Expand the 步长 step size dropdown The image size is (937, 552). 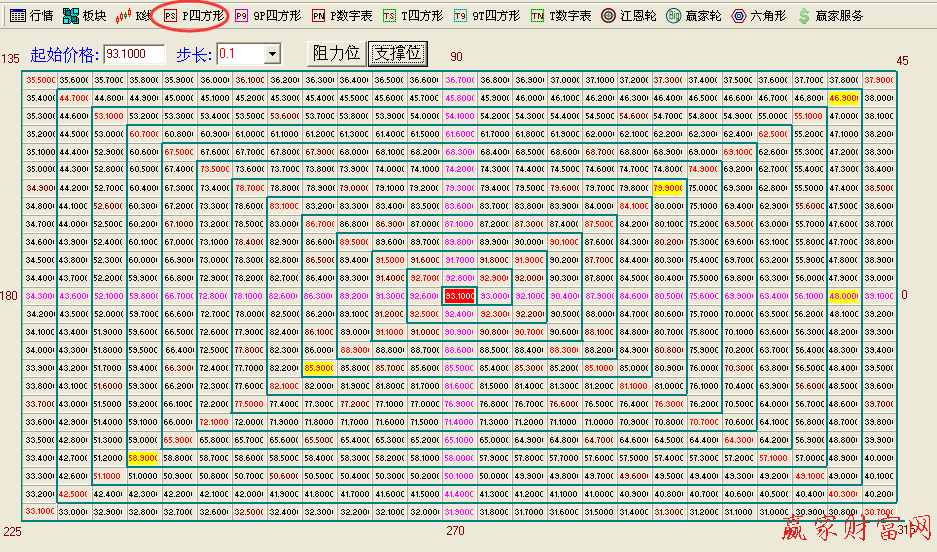pos(273,53)
